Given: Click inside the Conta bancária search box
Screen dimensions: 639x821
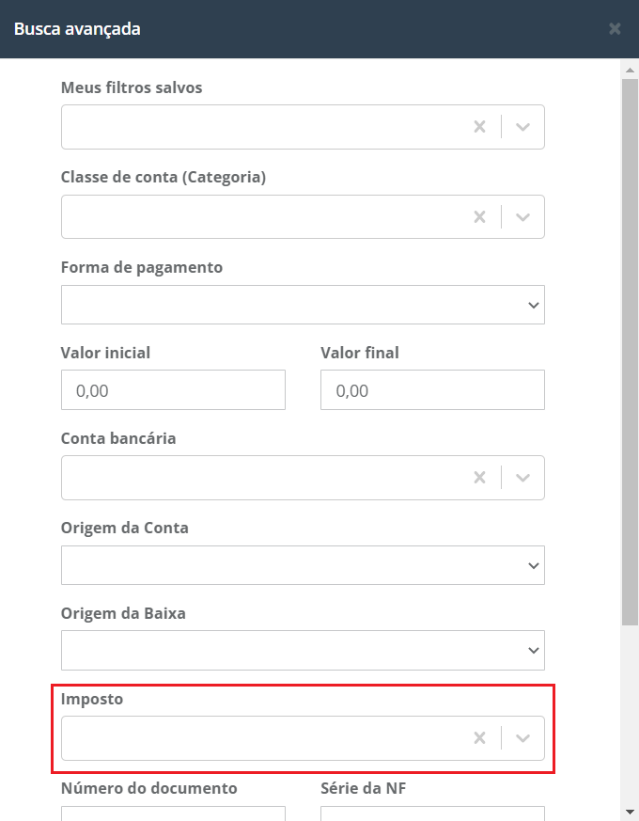Looking at the screenshot, I should pyautogui.click(x=260, y=478).
